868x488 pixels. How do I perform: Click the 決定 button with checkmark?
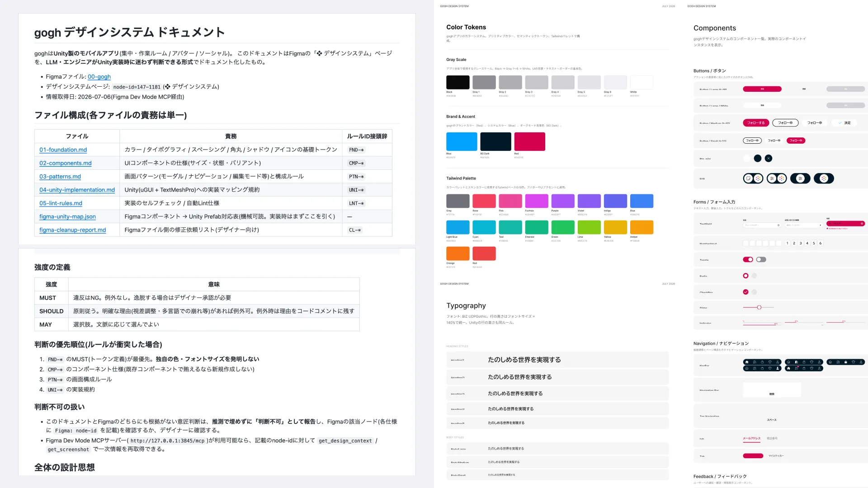[844, 123]
